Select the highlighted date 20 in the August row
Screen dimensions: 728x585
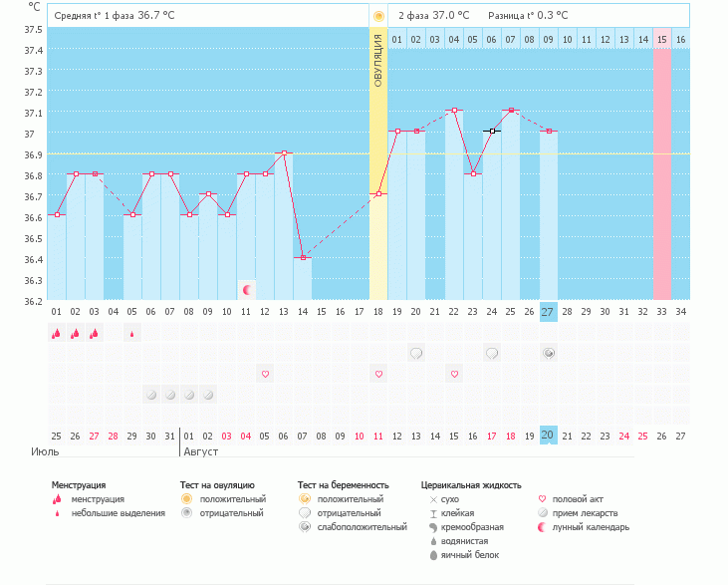click(x=549, y=435)
